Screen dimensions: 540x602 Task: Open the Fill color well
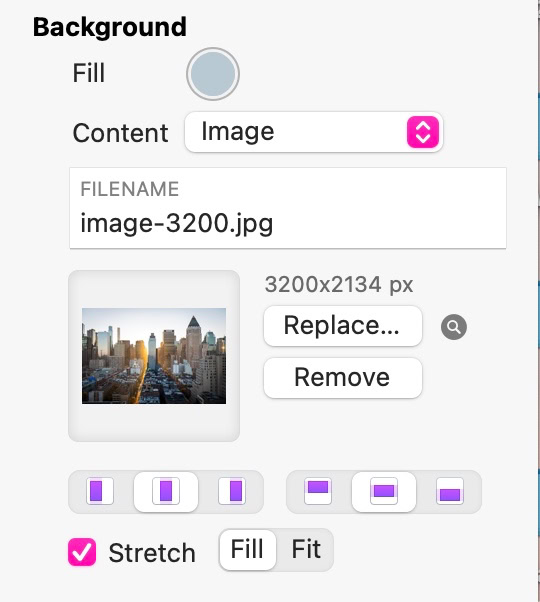pos(213,74)
